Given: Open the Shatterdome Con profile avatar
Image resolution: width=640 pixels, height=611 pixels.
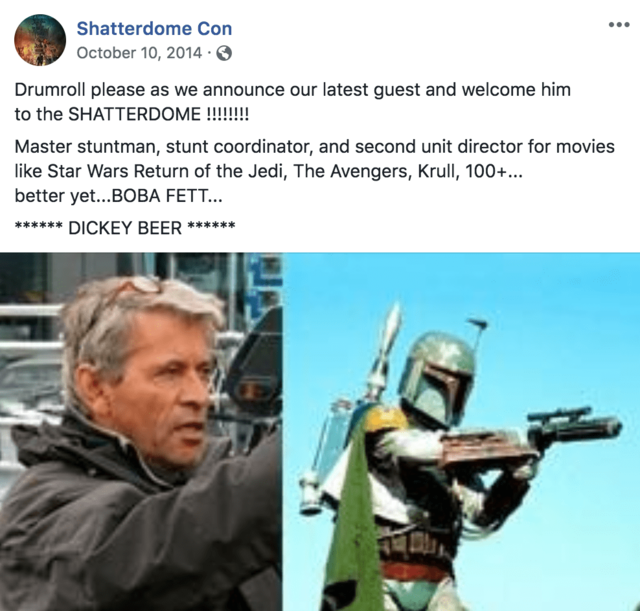Looking at the screenshot, I should point(40,40).
